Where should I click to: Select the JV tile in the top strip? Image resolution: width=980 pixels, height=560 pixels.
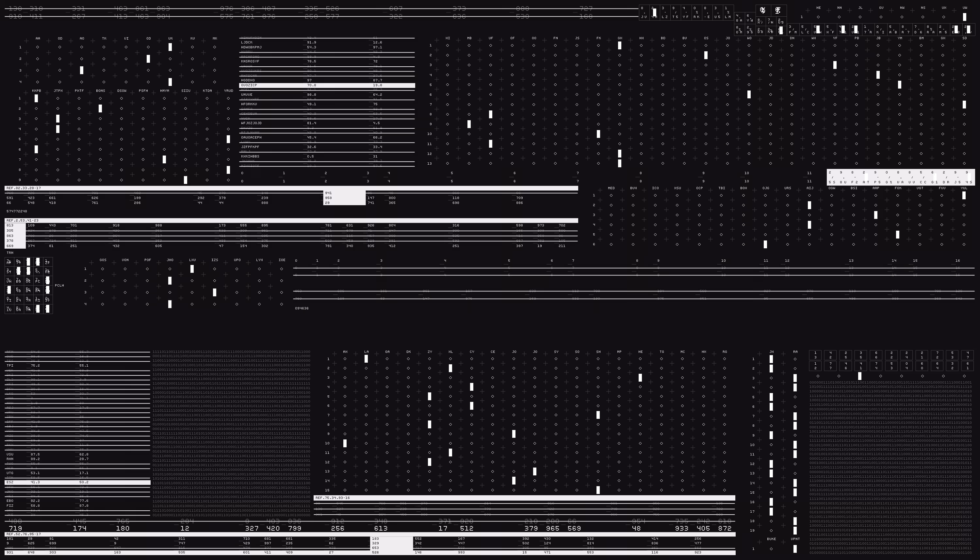[x=644, y=12]
